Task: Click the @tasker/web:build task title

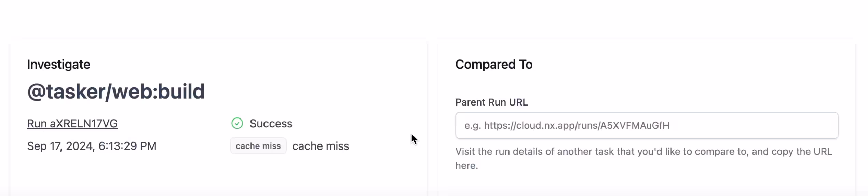Action: (x=116, y=92)
